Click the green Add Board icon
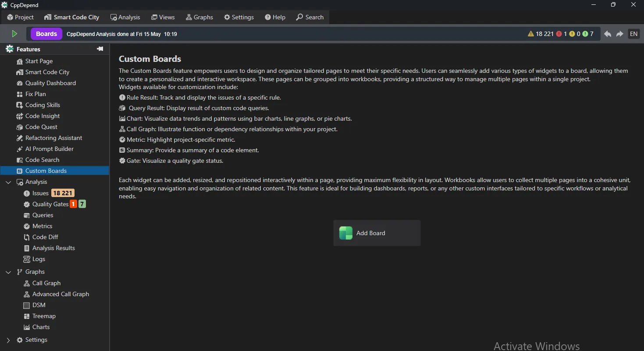Screen dimensions: 644x351 point(346,233)
